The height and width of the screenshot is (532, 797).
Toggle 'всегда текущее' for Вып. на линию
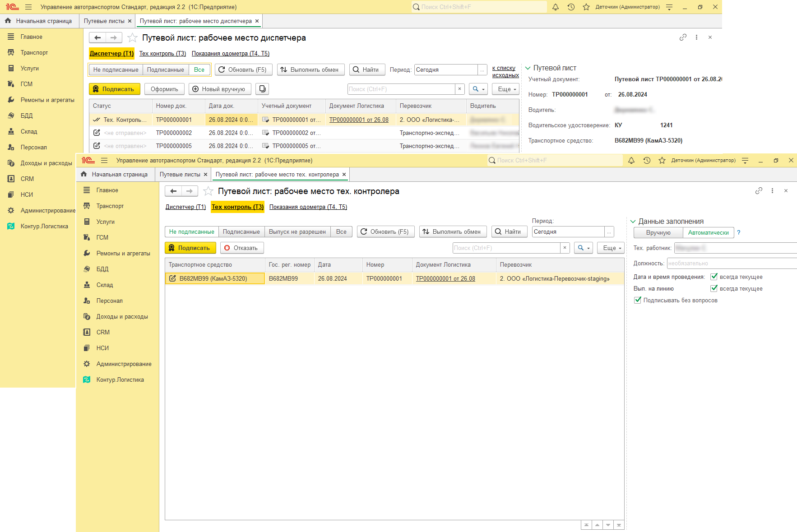pyautogui.click(x=714, y=288)
